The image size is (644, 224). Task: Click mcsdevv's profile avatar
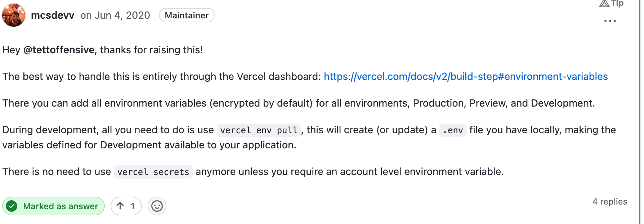coord(14,15)
